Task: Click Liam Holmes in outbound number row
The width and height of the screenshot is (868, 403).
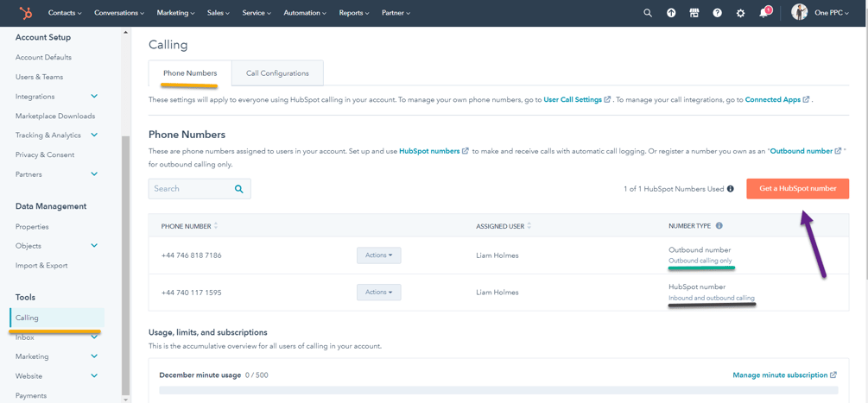Action: coord(497,255)
